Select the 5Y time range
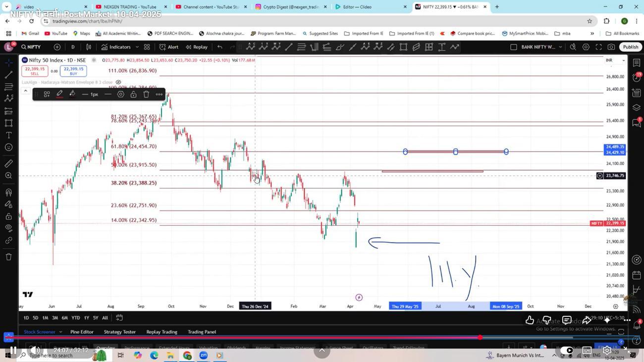Viewport: 644px width, 362px height. [x=96, y=318]
